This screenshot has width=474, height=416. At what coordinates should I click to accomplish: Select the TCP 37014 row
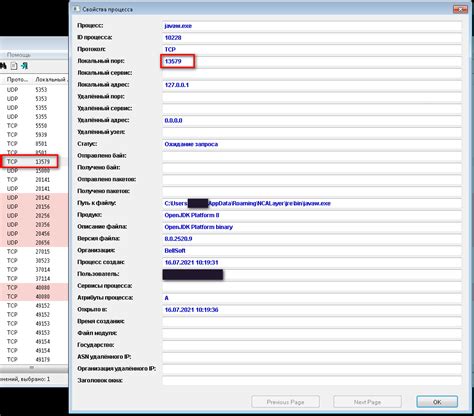pyautogui.click(x=34, y=270)
